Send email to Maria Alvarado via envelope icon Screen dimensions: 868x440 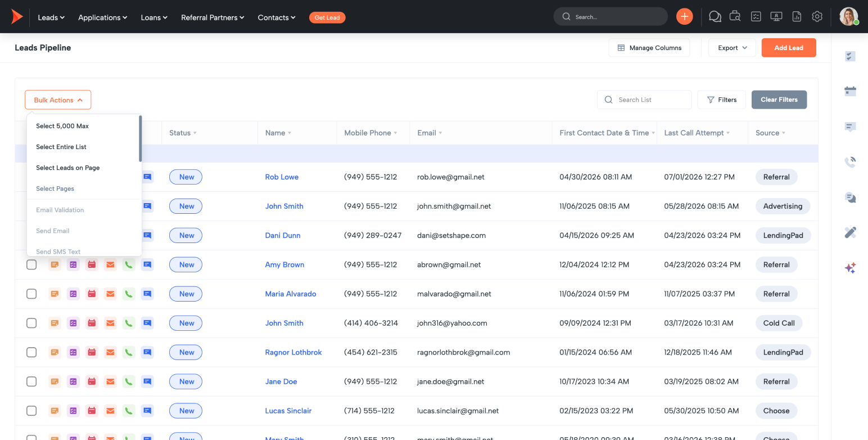[x=110, y=294]
